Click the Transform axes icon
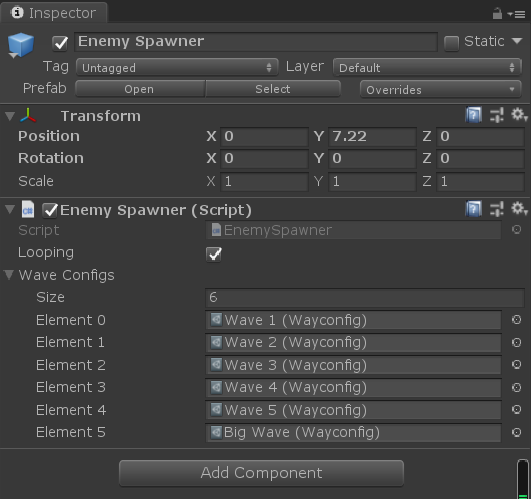Viewport: 531px width, 499px height. 28,115
